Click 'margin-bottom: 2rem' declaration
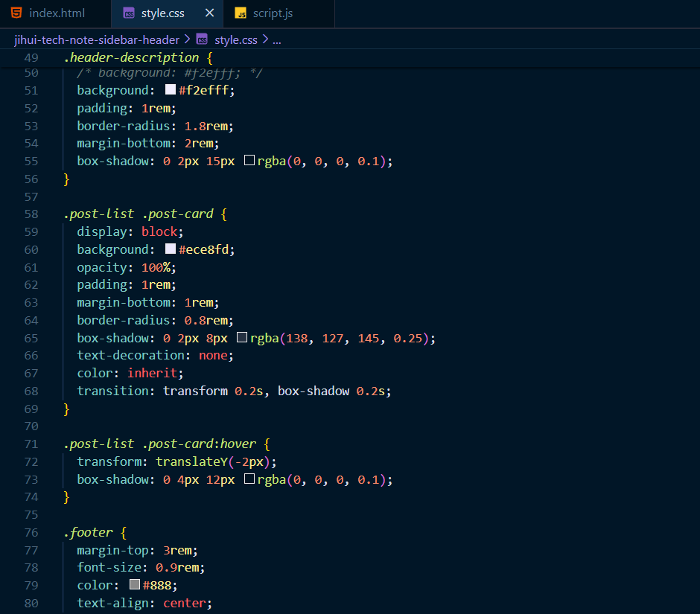 point(147,143)
